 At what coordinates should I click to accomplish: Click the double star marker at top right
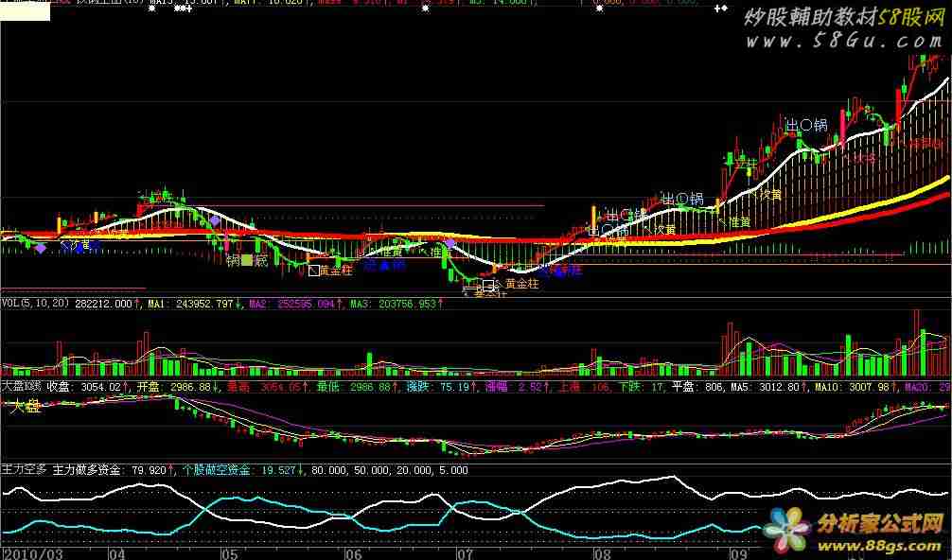click(x=722, y=9)
